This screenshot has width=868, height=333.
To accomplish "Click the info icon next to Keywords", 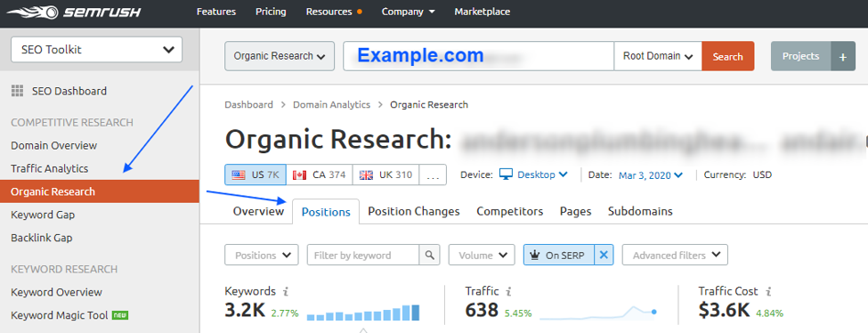I will 286,291.
